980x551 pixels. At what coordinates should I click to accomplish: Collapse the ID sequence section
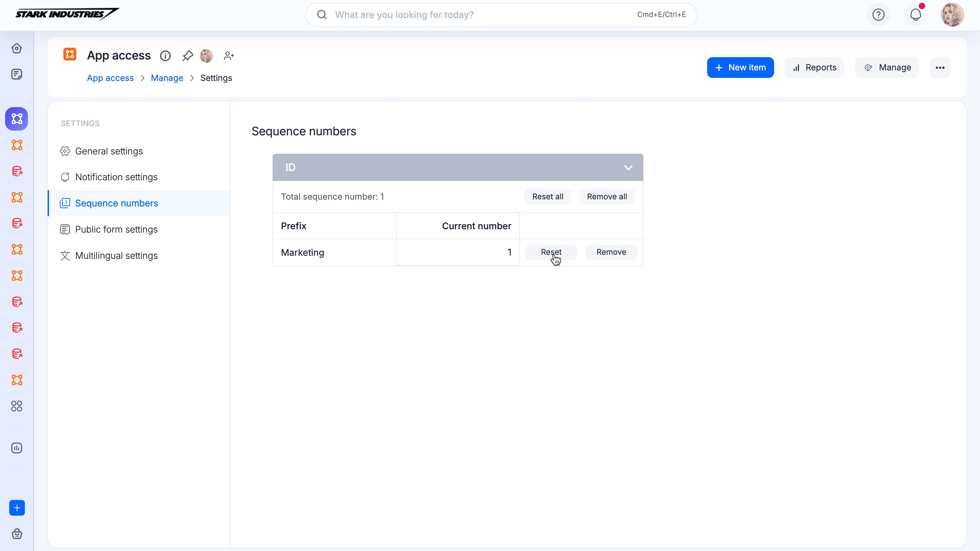628,167
